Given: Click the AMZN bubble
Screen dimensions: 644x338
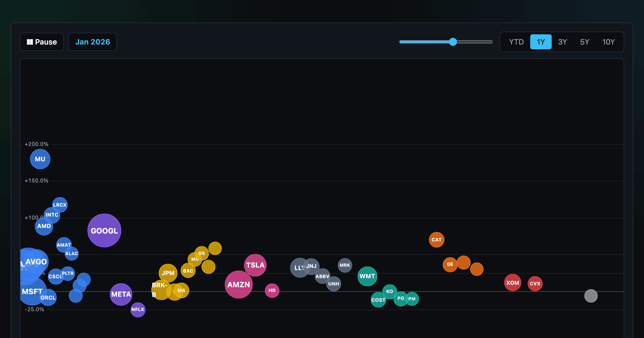Looking at the screenshot, I should pos(239,285).
